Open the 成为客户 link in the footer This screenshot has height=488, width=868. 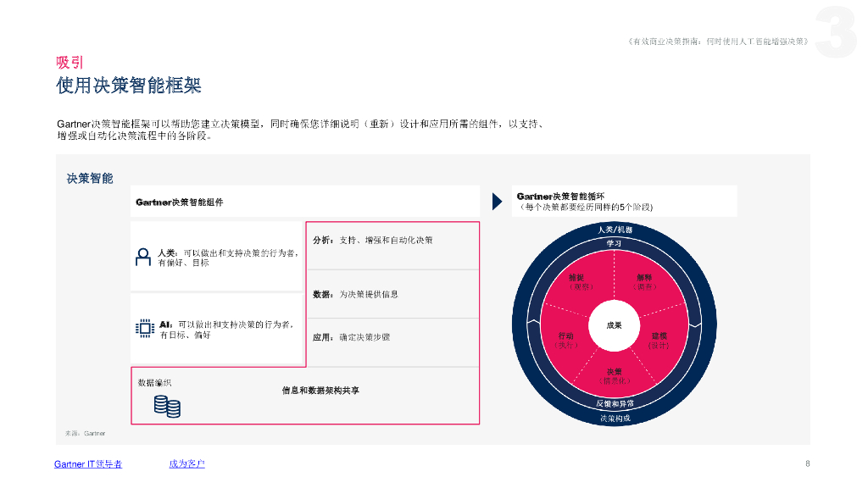click(x=186, y=464)
